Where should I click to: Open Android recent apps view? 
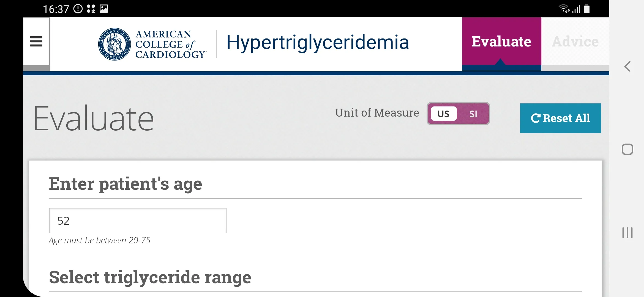(x=627, y=233)
